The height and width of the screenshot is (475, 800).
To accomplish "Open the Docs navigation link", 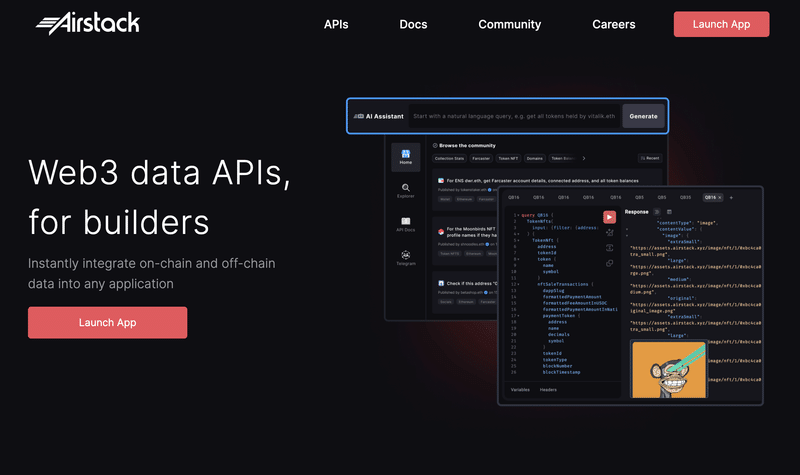I will tap(413, 24).
